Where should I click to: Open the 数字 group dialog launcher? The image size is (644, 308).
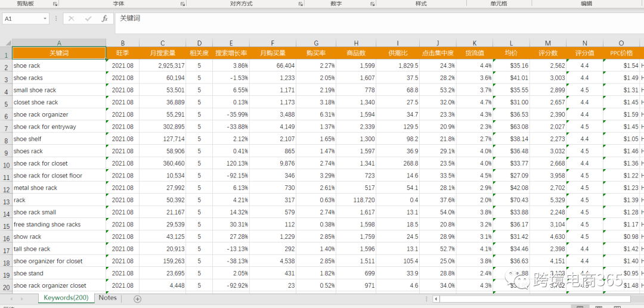pyautogui.click(x=371, y=4)
